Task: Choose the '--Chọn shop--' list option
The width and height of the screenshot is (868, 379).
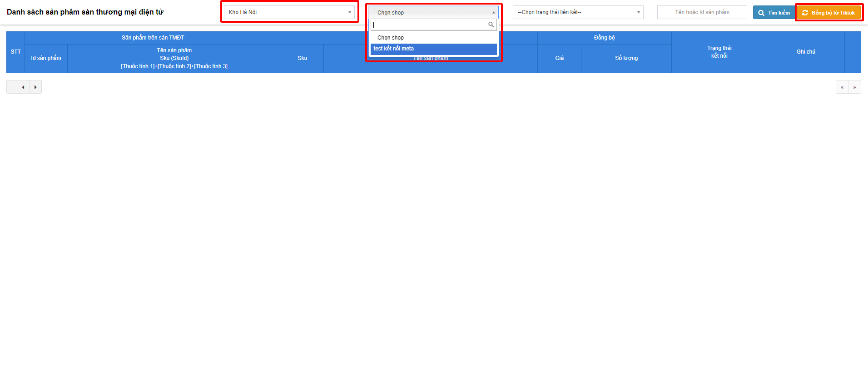Action: pyautogui.click(x=433, y=38)
